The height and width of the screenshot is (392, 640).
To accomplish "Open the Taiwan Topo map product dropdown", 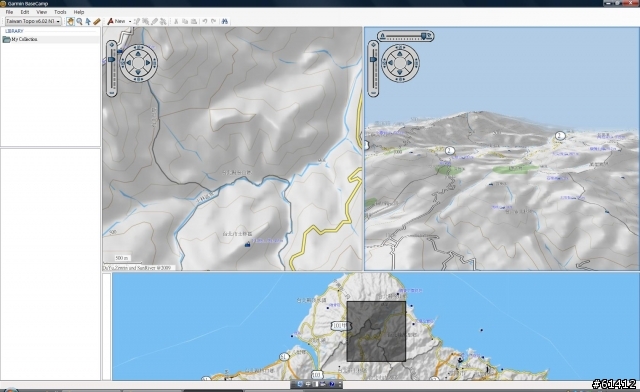I will 33,21.
